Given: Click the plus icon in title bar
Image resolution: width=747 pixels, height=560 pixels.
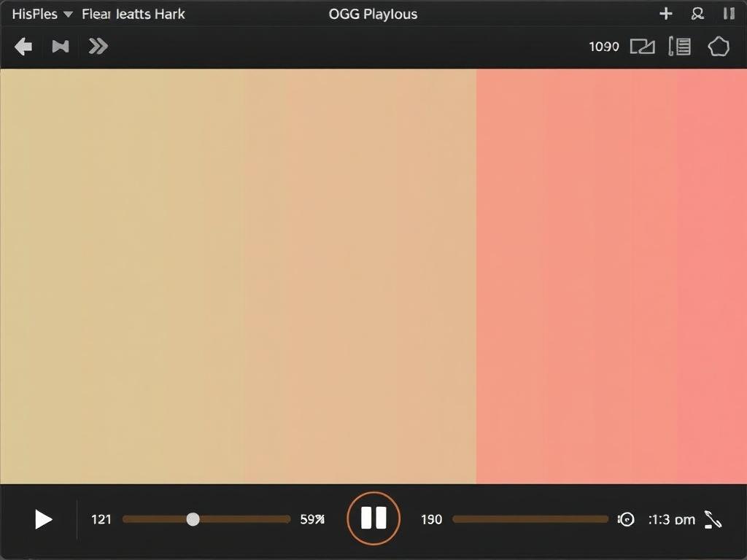Looking at the screenshot, I should pos(665,14).
